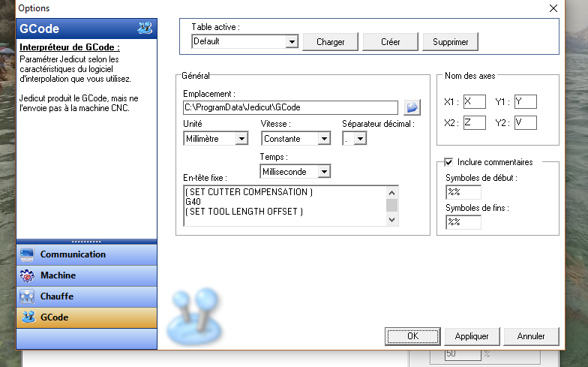Screen dimensions: 588x367
Task: Click the Chauffe icon in sidebar
Action: 27,296
